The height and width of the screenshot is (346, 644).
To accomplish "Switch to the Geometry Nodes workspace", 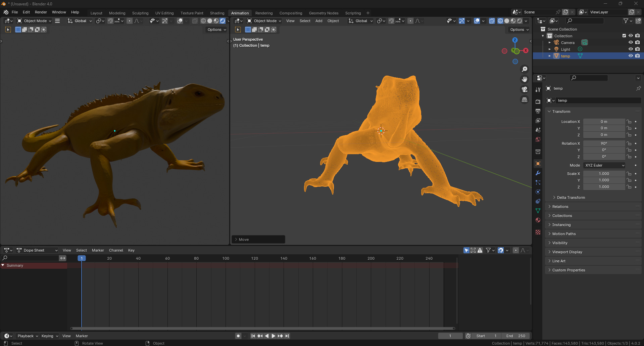I will (324, 13).
